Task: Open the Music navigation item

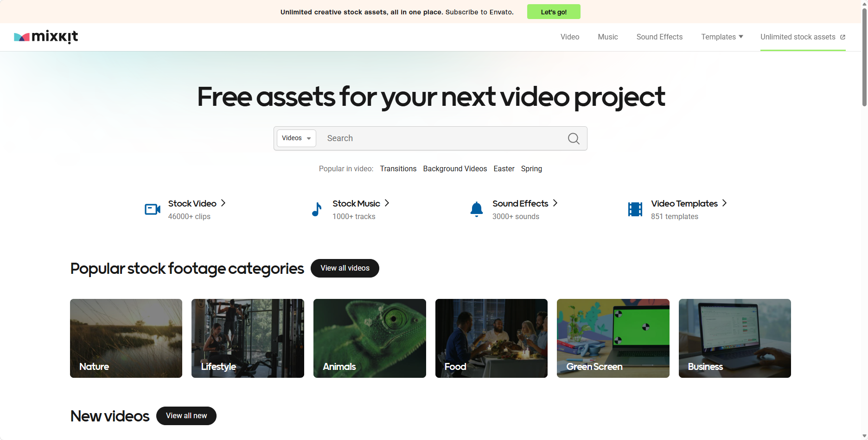Action: pyautogui.click(x=607, y=37)
